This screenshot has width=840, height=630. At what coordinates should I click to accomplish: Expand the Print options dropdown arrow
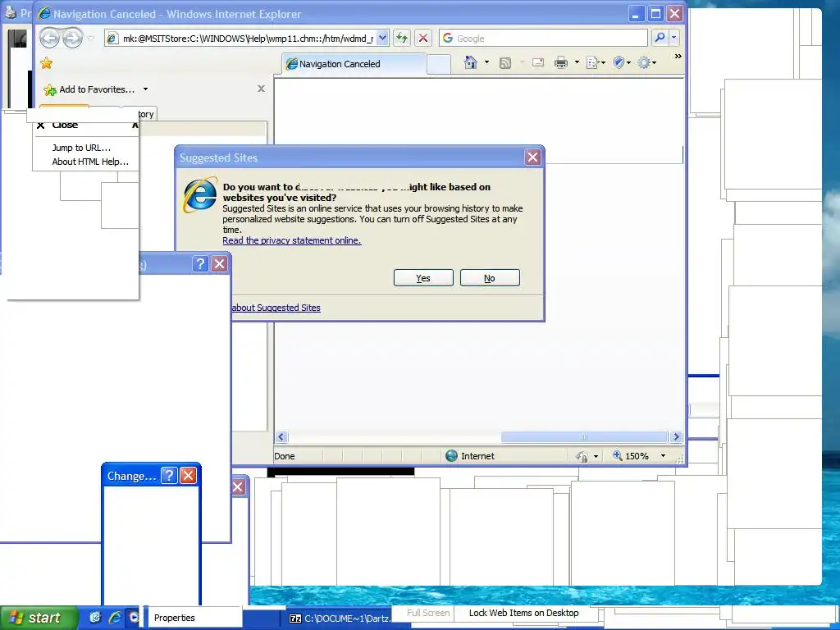(x=577, y=62)
